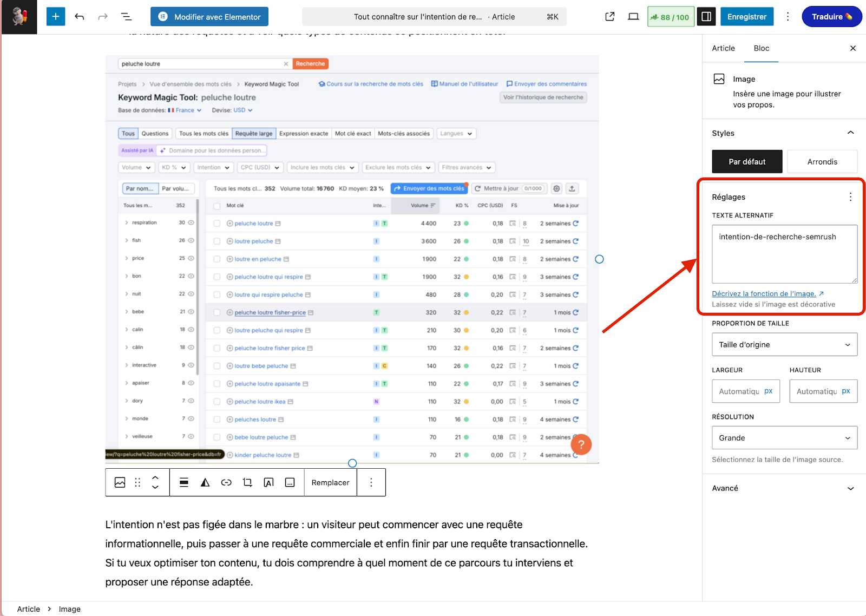The height and width of the screenshot is (616, 866).
Task: Open the Proportion de taille dropdown
Action: [x=785, y=344]
